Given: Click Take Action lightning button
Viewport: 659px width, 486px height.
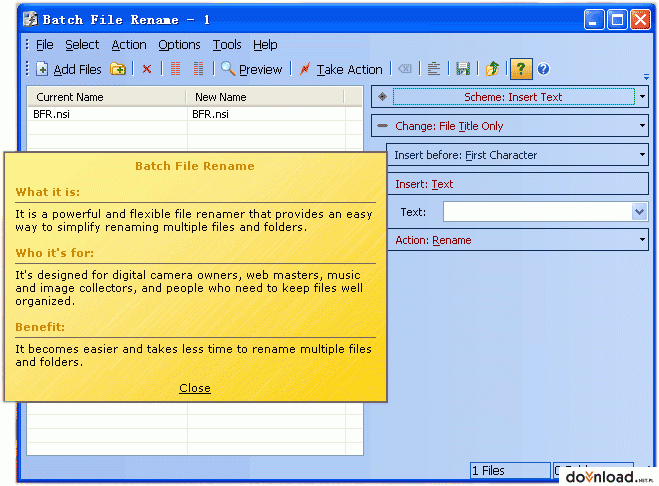Looking at the screenshot, I should click(341, 69).
